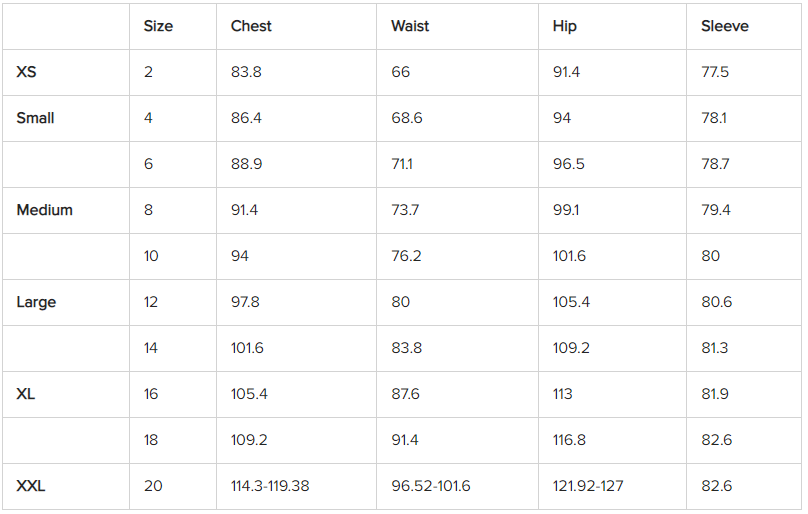This screenshot has height=514, width=808.
Task: Click size 14 cell
Action: coord(151,348)
